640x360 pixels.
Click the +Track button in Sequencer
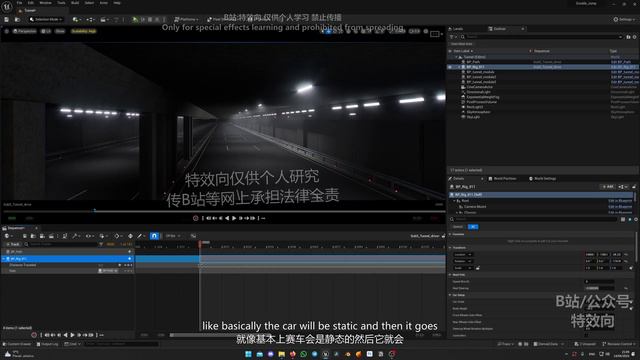[x=12, y=244]
